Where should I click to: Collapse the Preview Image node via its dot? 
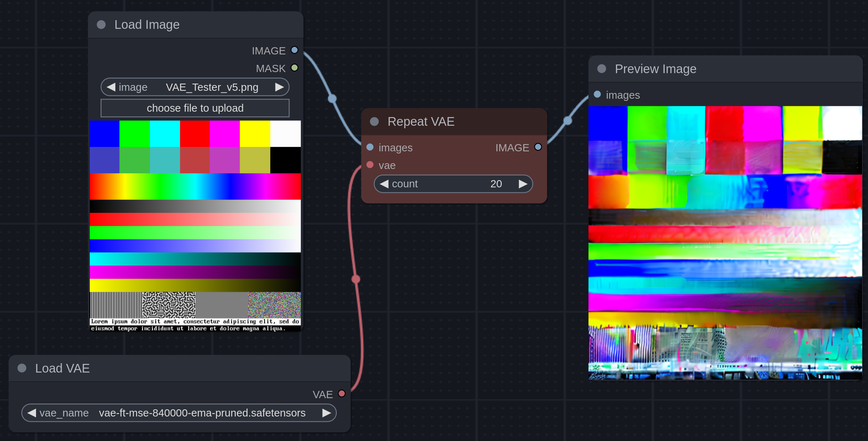coord(602,68)
